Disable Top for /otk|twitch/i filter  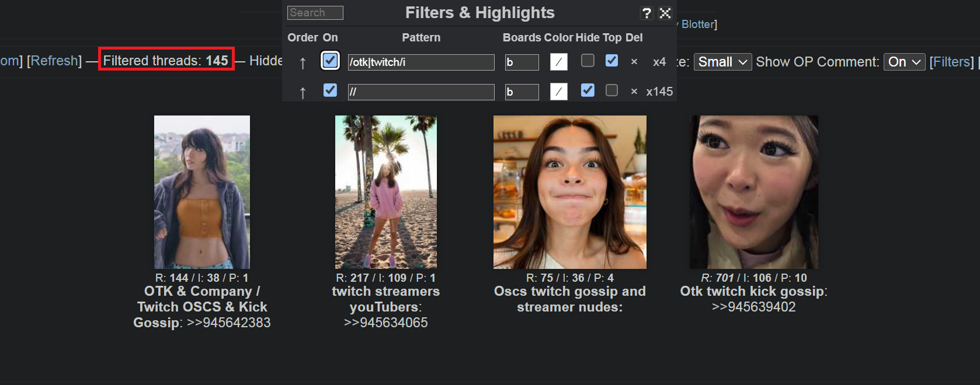point(611,60)
